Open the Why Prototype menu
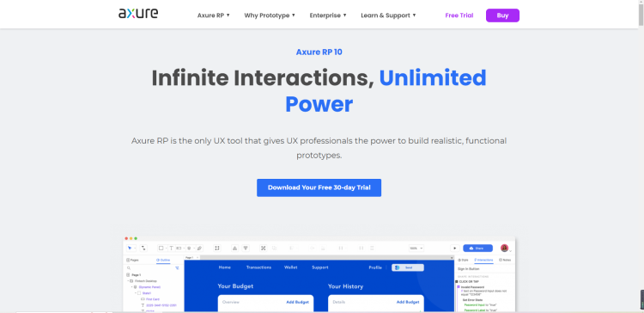This screenshot has height=313, width=644. (x=270, y=15)
